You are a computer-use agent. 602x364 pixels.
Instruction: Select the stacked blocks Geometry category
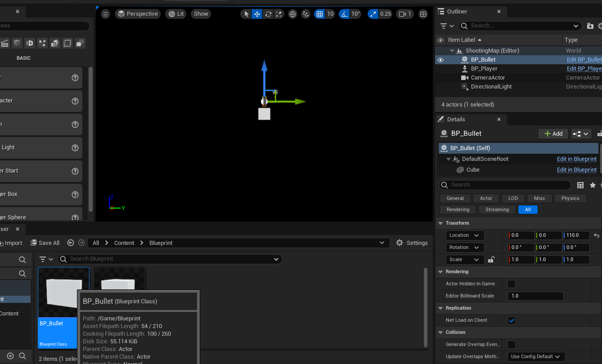[x=55, y=43]
